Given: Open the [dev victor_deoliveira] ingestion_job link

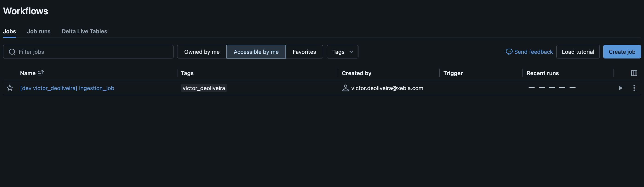Looking at the screenshot, I should click(67, 88).
